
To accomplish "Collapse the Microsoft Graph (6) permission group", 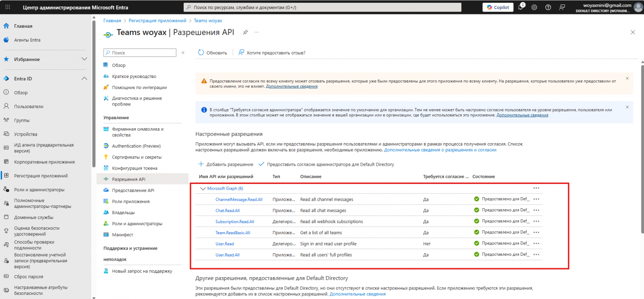I will (202, 188).
